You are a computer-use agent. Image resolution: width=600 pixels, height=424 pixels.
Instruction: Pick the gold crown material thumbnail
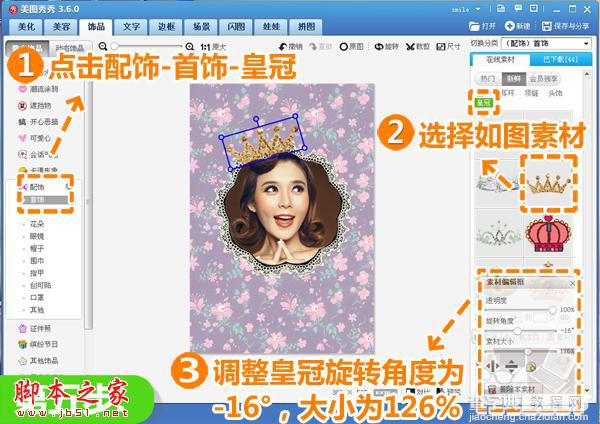click(548, 183)
